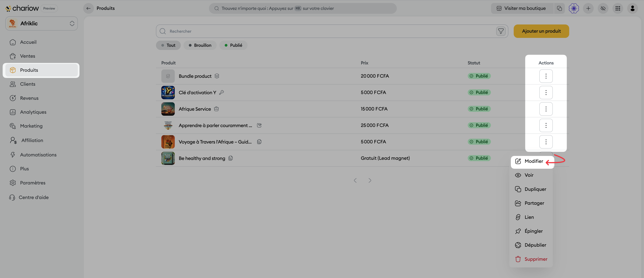644x278 pixels.
Task: Choose Lien in the context menu
Action: (531, 217)
